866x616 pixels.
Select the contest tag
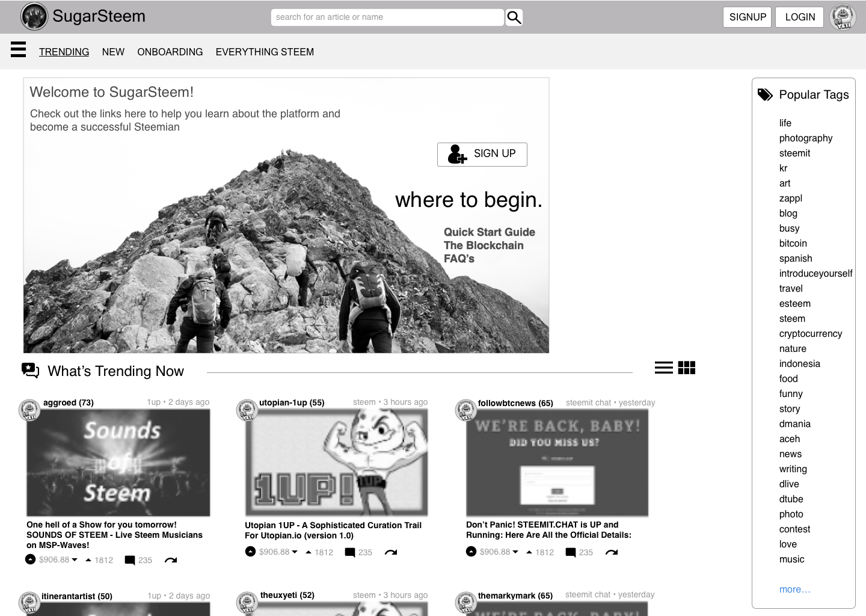pyautogui.click(x=794, y=529)
